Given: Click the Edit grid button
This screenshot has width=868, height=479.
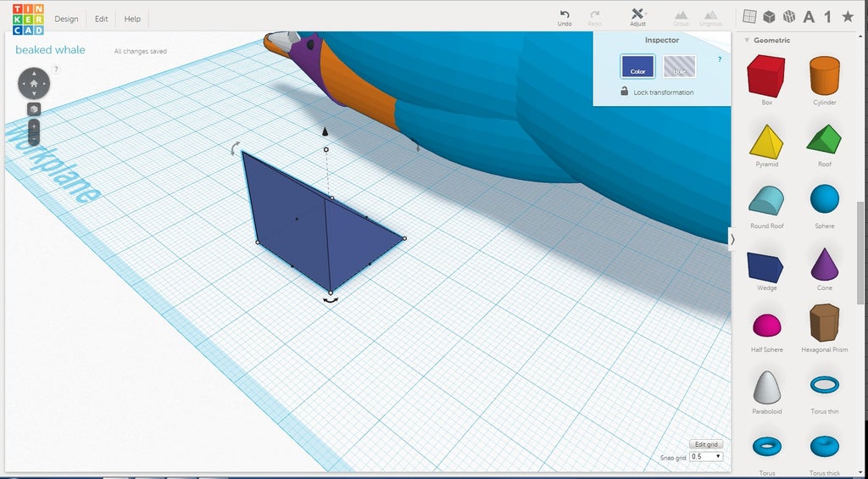Looking at the screenshot, I should click(706, 444).
